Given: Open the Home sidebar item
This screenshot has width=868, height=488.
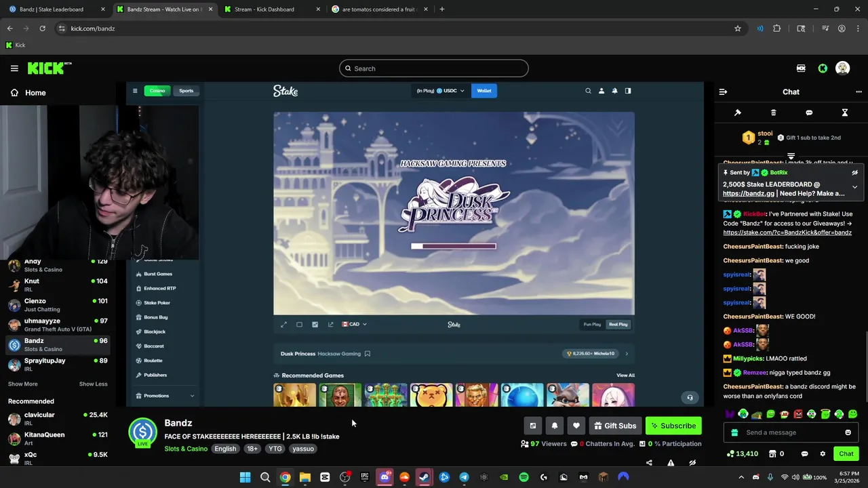Looking at the screenshot, I should 27,93.
